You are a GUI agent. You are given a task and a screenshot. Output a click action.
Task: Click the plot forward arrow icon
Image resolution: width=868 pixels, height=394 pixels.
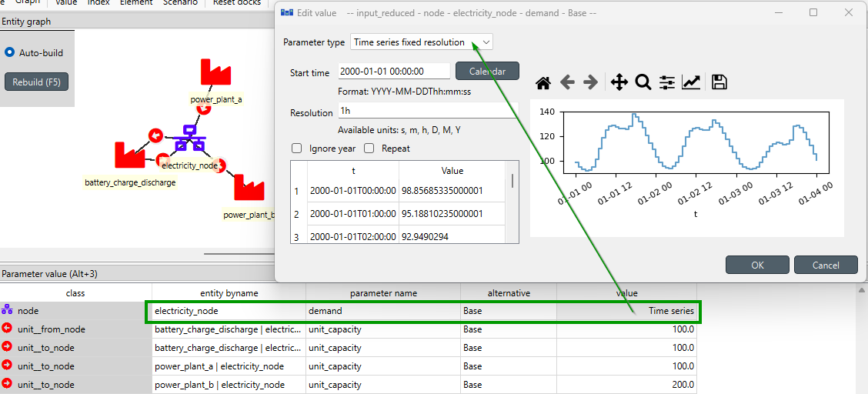[590, 82]
